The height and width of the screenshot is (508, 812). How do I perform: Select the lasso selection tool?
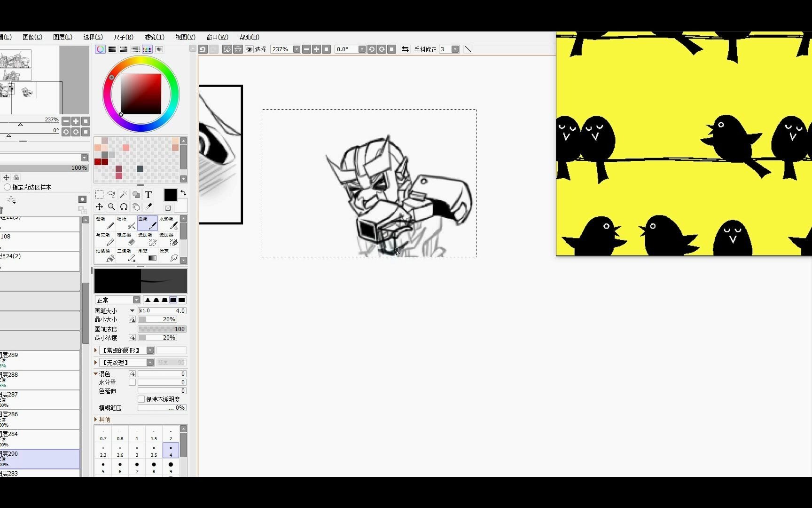pos(111,195)
